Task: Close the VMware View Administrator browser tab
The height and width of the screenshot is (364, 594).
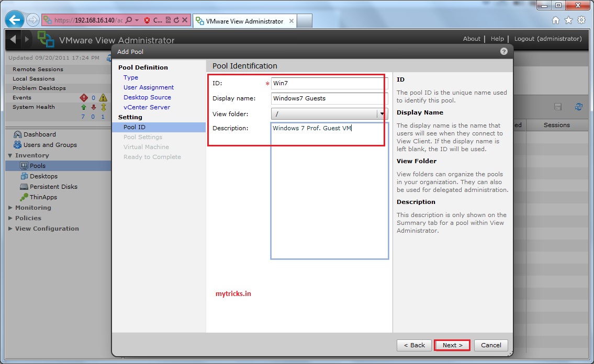Action: tap(292, 21)
